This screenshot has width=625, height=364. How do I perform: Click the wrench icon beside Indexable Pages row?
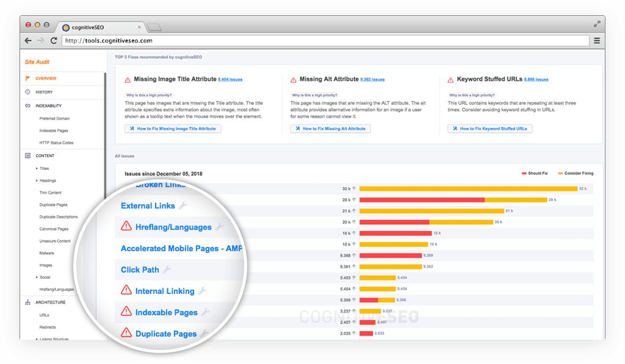pos(205,312)
